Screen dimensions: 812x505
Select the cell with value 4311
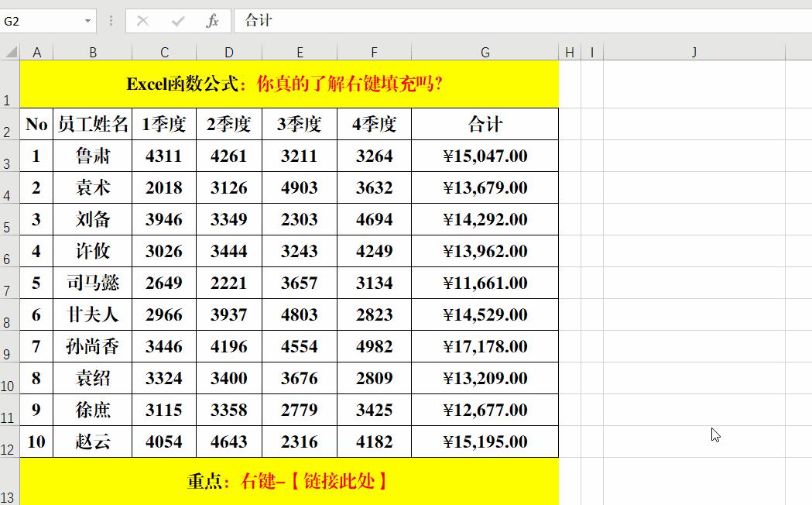tap(164, 156)
